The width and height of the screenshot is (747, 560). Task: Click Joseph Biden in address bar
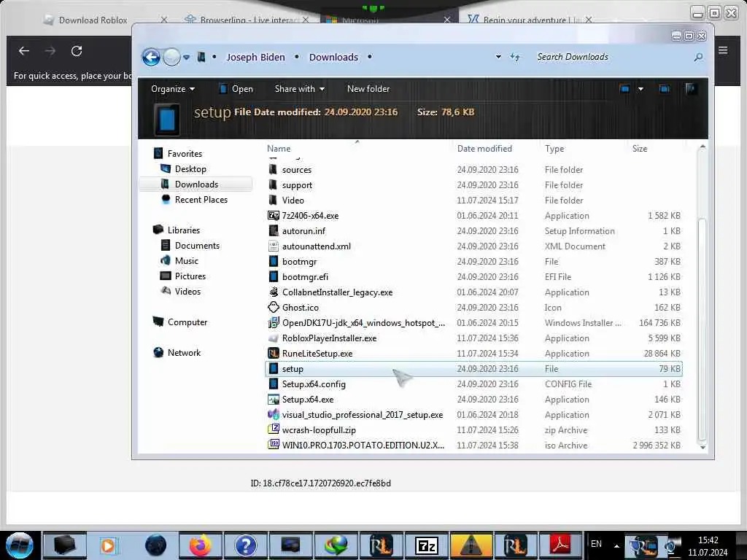[x=256, y=57]
